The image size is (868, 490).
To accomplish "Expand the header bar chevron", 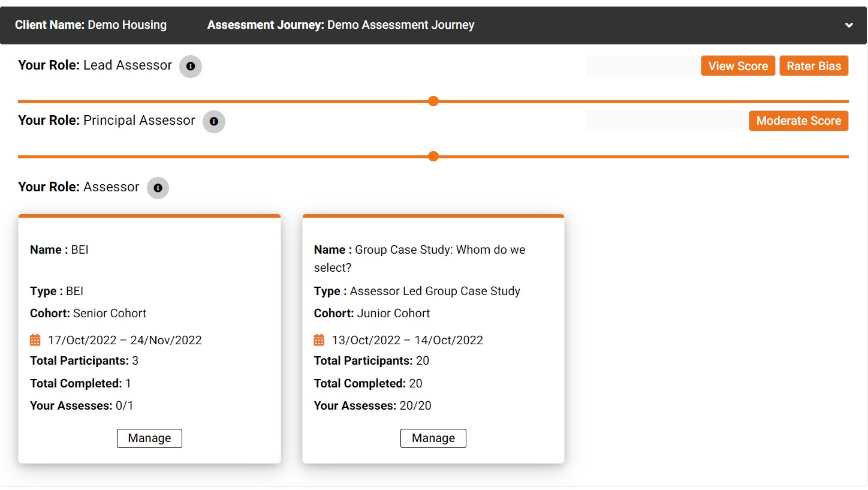I will [849, 25].
